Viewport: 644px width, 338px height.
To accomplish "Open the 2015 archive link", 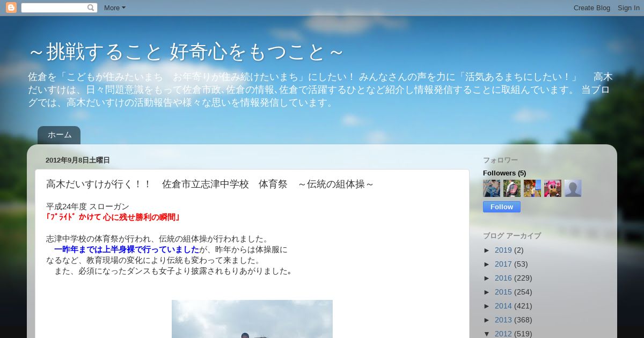I will tap(503, 292).
